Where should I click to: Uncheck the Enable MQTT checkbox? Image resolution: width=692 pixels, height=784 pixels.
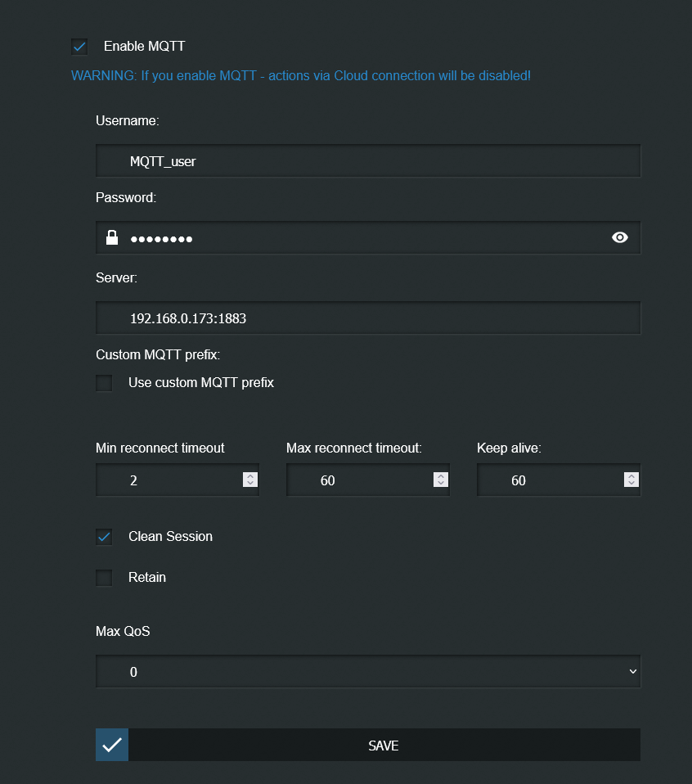tap(79, 47)
